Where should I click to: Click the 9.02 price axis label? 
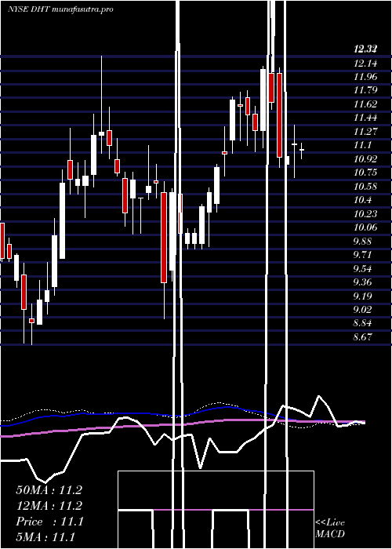362,310
